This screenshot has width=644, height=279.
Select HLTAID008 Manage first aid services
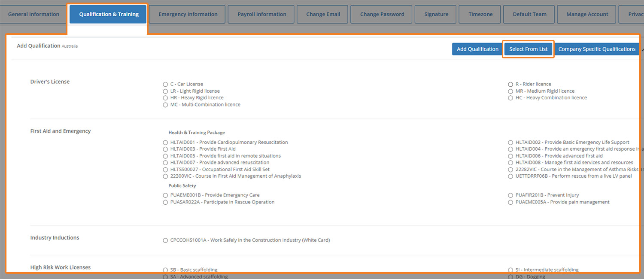510,163
